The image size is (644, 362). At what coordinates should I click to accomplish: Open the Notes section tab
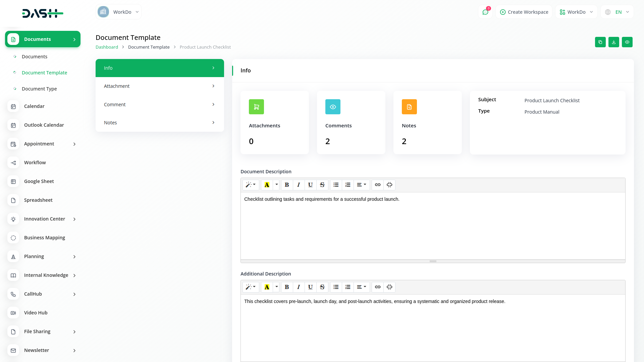pyautogui.click(x=160, y=123)
